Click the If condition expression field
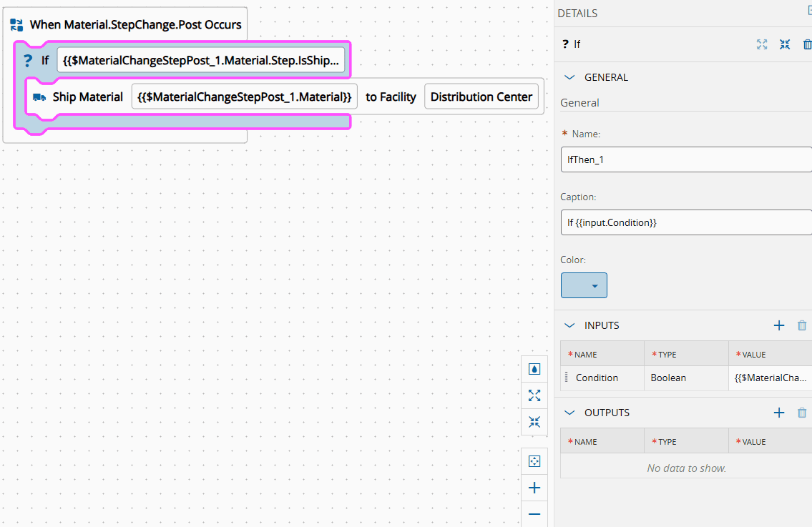Screen dimensions: 812x527 200,61
